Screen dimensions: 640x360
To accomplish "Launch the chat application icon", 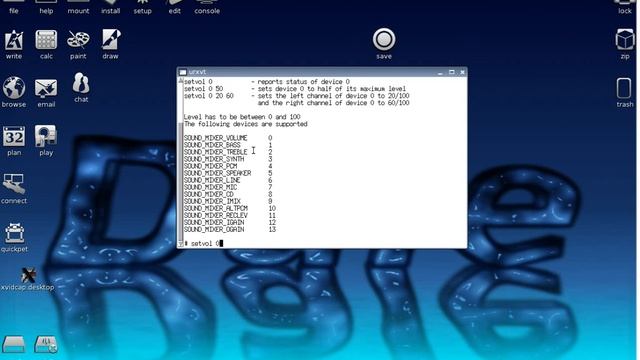I will point(81,87).
